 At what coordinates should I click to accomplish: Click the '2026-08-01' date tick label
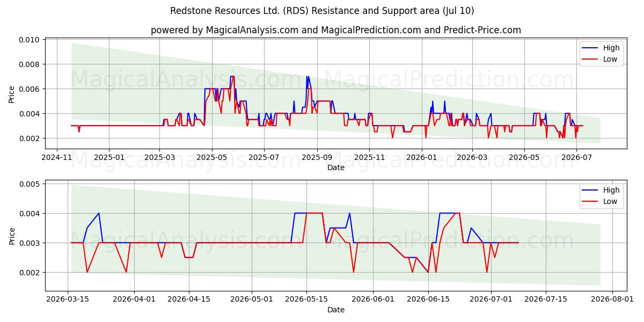[x=612, y=299]
